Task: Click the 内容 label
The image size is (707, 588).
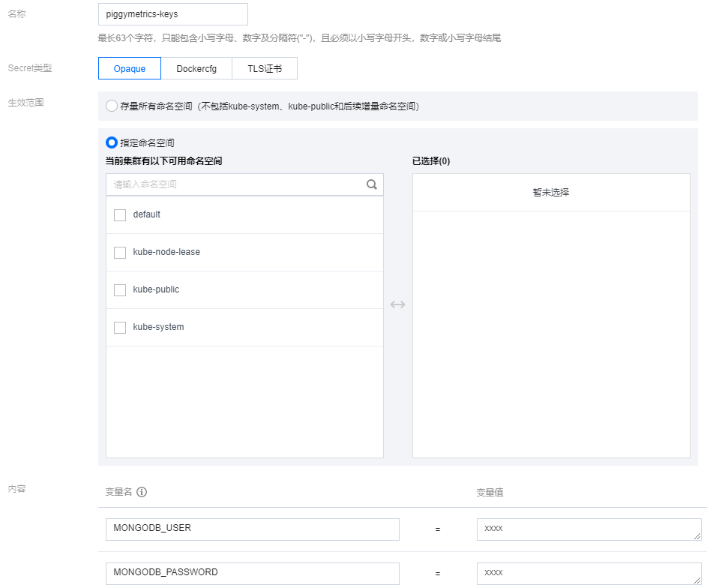Action: 16,489
